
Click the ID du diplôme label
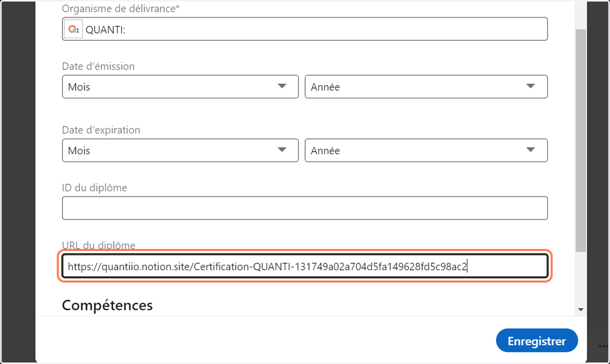click(x=95, y=188)
